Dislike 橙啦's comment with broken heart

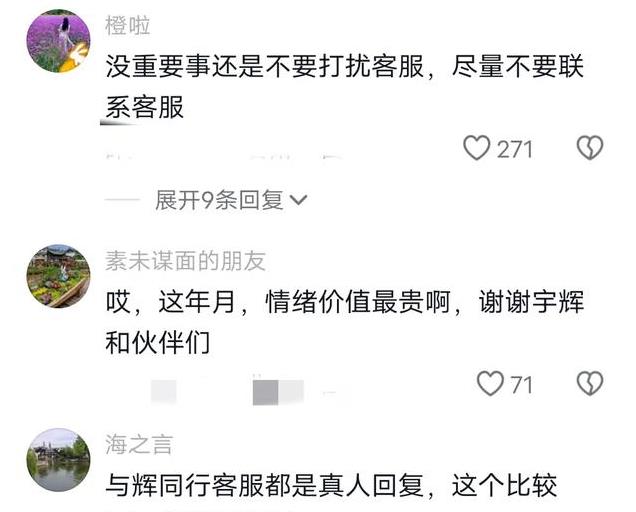click(590, 147)
